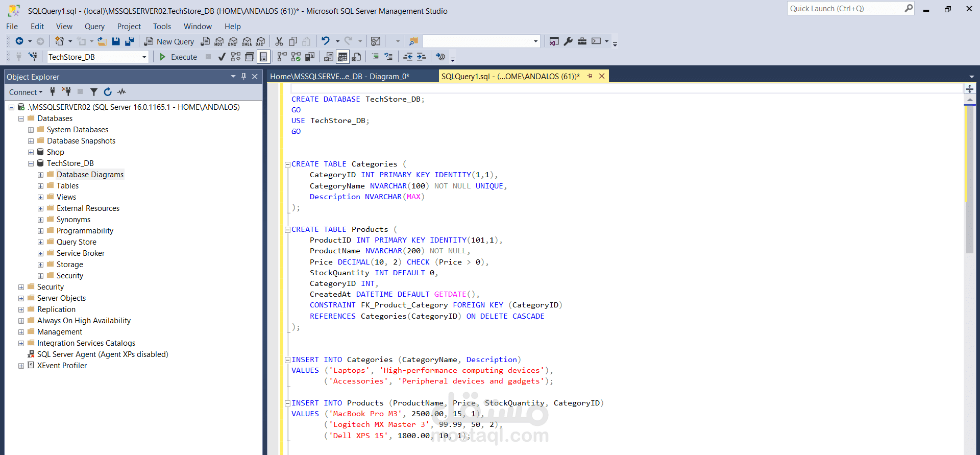
Task: Click Object Explorer filter funnel icon
Action: [94, 92]
